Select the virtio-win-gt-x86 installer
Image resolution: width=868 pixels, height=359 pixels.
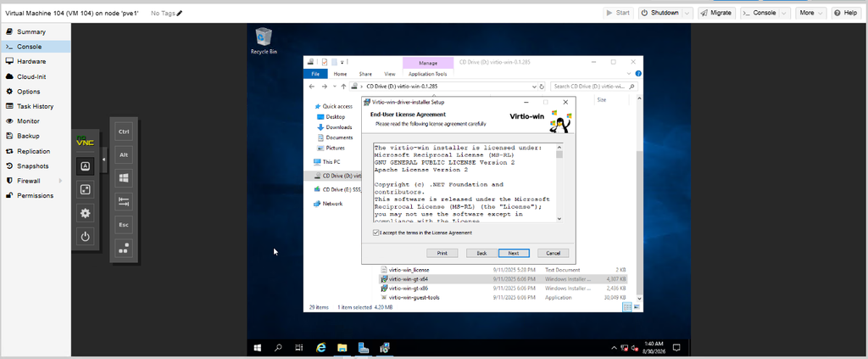click(x=409, y=288)
